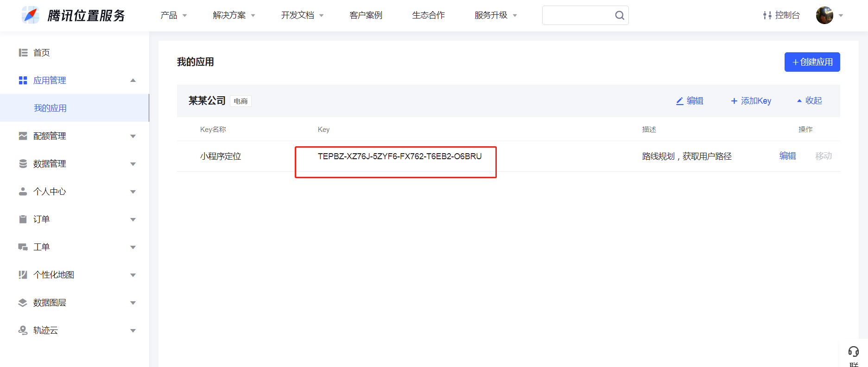Focus the top search input field
The height and width of the screenshot is (367, 868).
tap(578, 15)
